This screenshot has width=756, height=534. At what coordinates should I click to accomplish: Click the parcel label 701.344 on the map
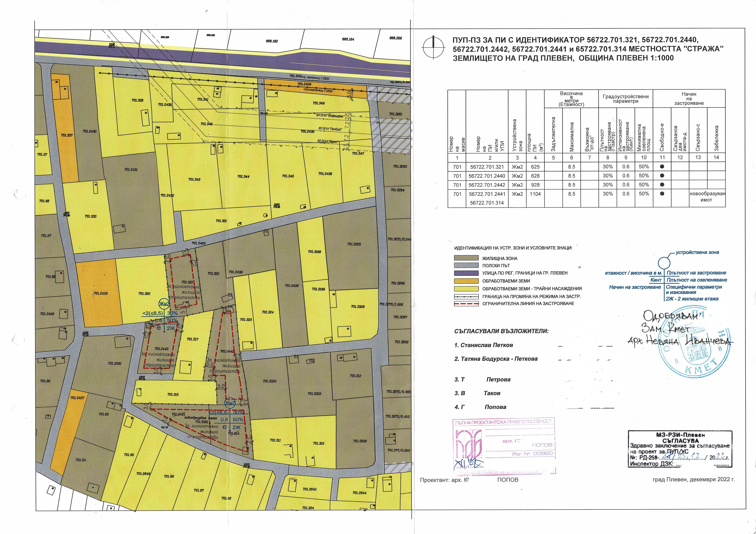pyautogui.click(x=243, y=176)
